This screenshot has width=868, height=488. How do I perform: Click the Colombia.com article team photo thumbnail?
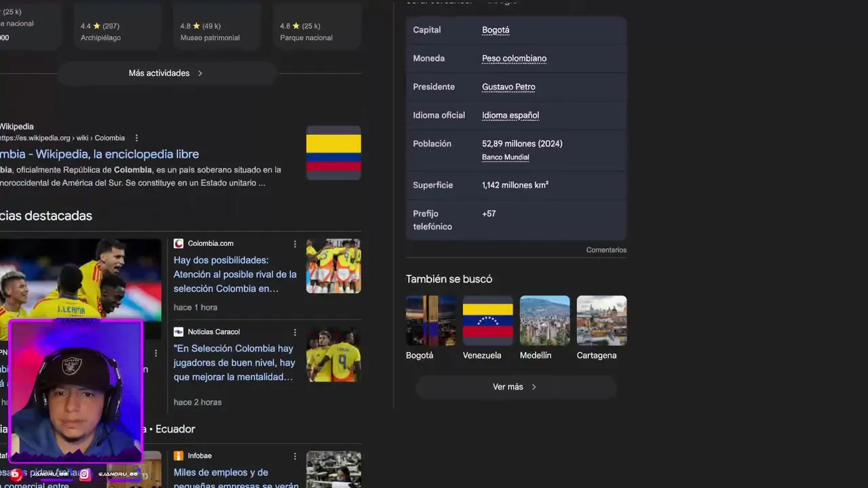(x=334, y=266)
